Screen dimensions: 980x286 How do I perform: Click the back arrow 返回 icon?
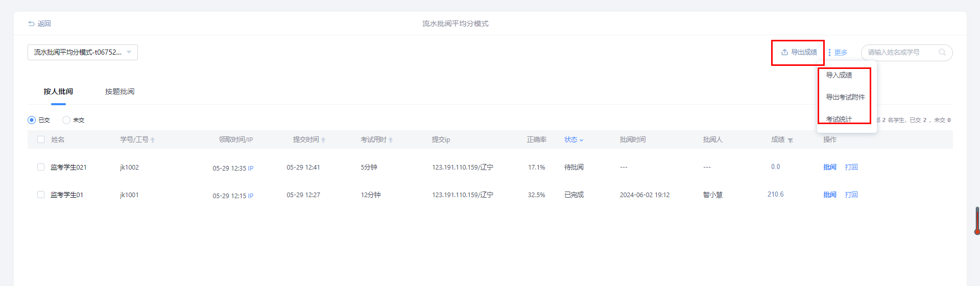click(x=31, y=23)
